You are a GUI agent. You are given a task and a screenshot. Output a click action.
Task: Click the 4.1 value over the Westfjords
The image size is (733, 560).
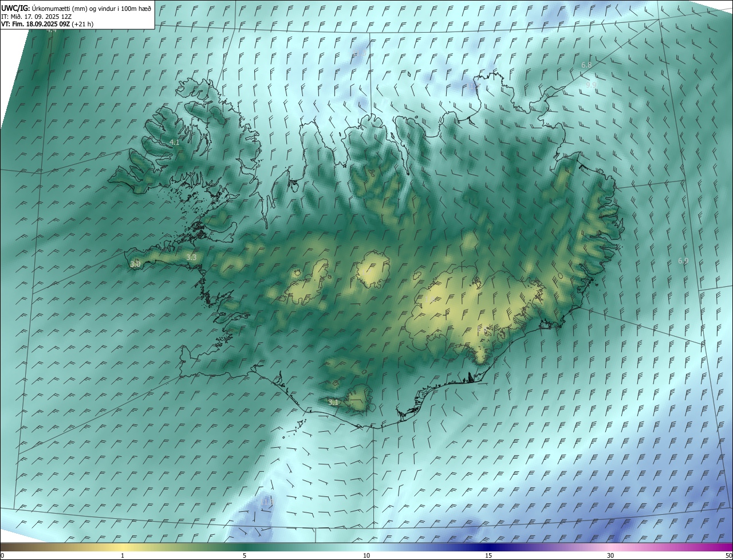[175, 142]
